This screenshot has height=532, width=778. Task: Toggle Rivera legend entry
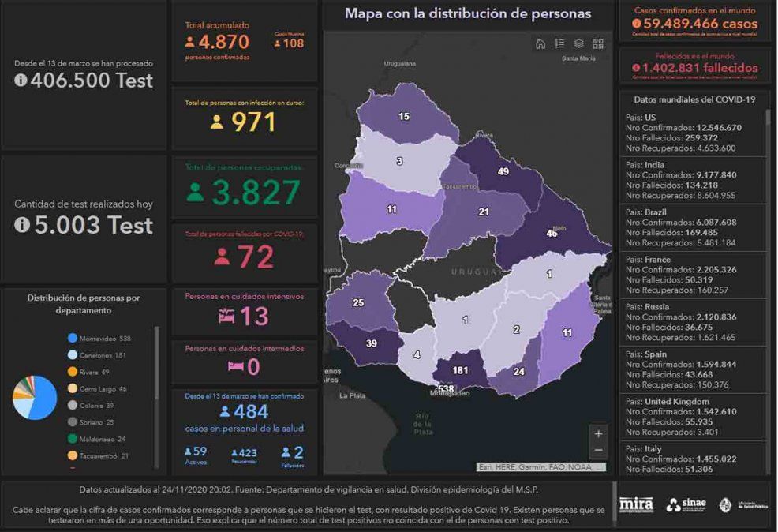93,372
